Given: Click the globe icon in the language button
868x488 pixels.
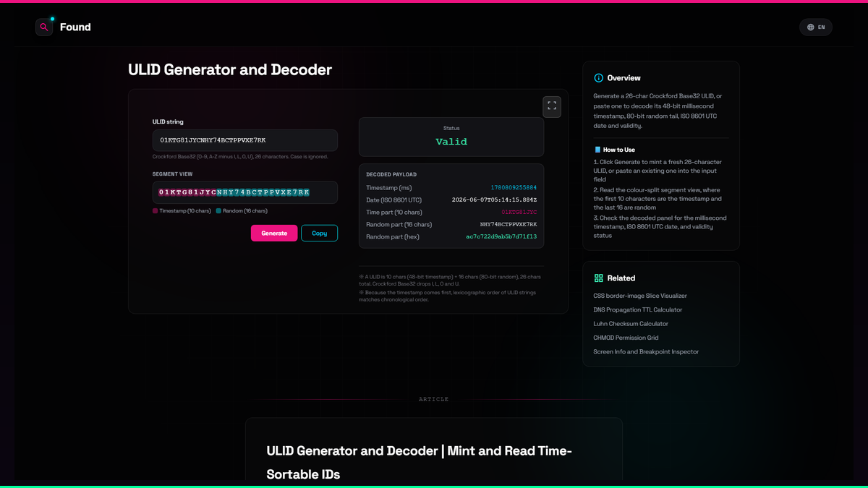Looking at the screenshot, I should pos(811,27).
